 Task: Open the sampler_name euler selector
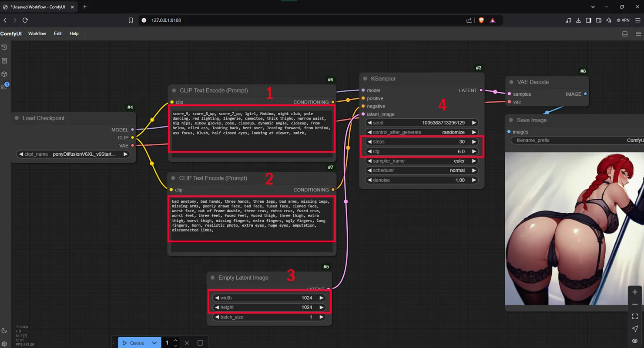click(421, 161)
